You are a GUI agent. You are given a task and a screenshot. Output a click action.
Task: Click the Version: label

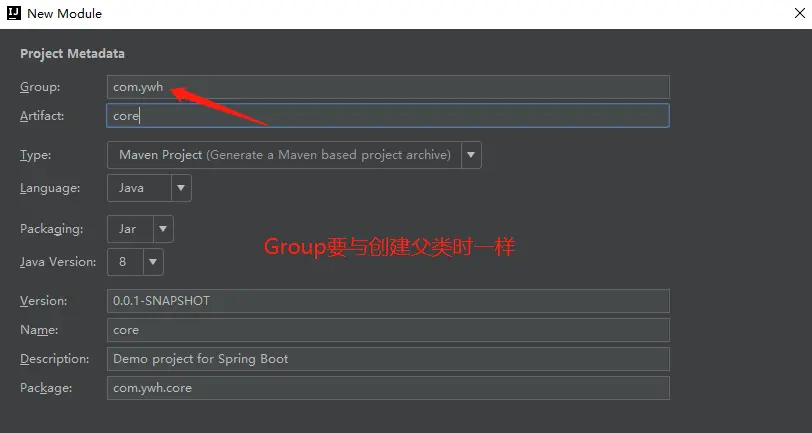(44, 301)
